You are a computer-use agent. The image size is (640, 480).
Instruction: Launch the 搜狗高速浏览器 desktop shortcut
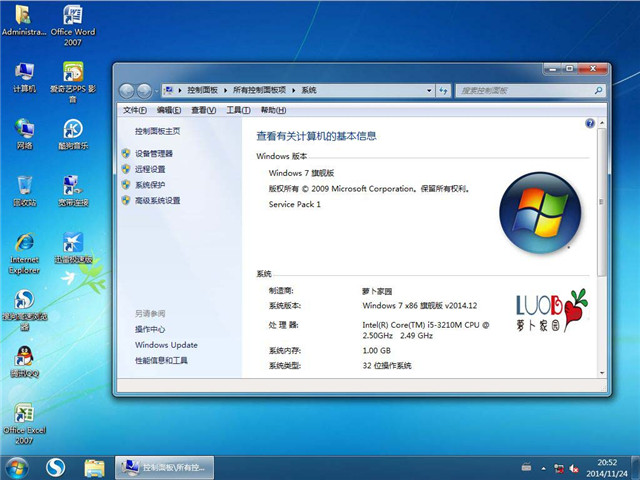coord(24,310)
